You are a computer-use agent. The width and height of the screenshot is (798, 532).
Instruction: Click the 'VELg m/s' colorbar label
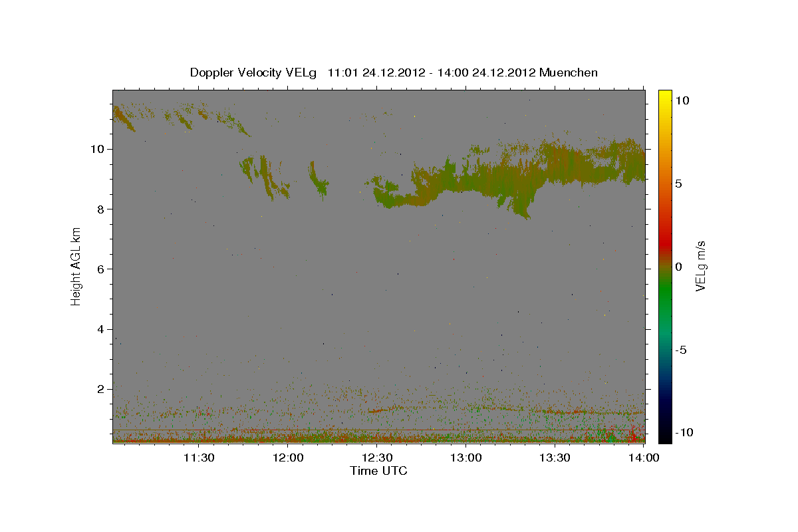pos(700,267)
